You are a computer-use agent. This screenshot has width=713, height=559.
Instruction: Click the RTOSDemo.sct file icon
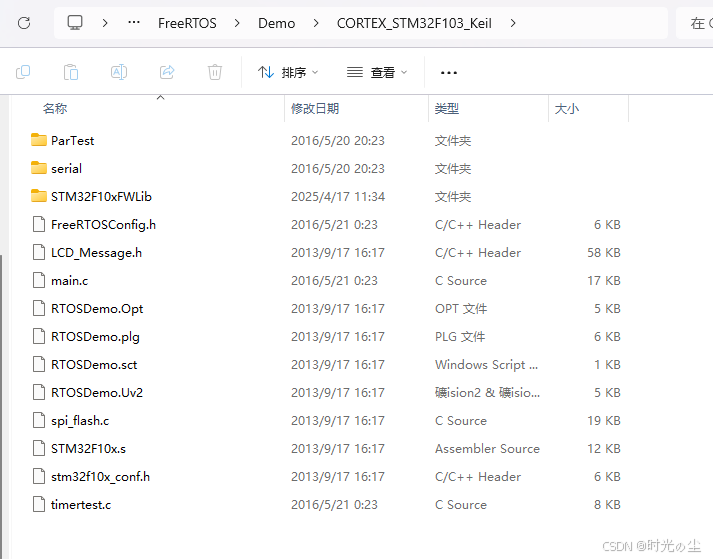tap(39, 364)
